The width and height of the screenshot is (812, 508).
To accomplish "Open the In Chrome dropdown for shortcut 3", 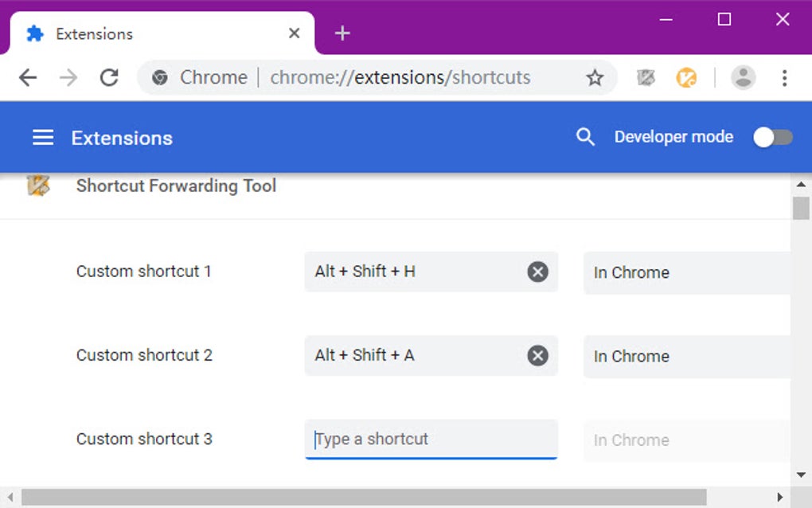I will [x=685, y=440].
